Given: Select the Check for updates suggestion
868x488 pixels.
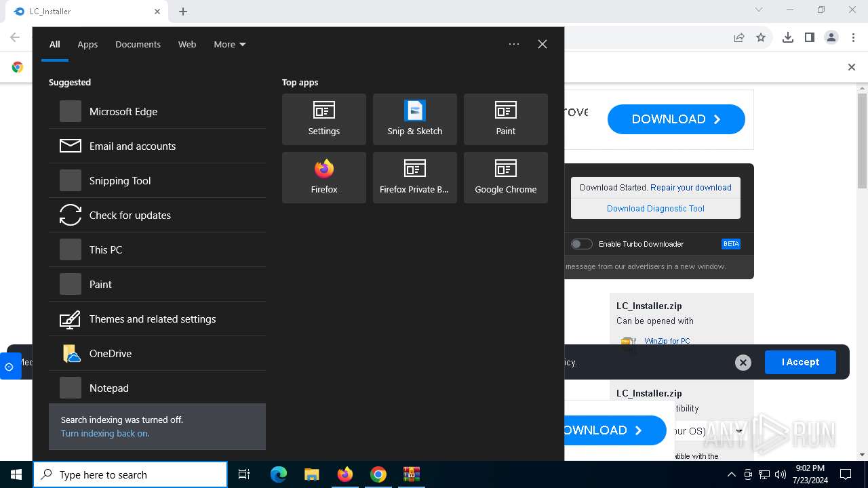Looking at the screenshot, I should pyautogui.click(x=157, y=216).
